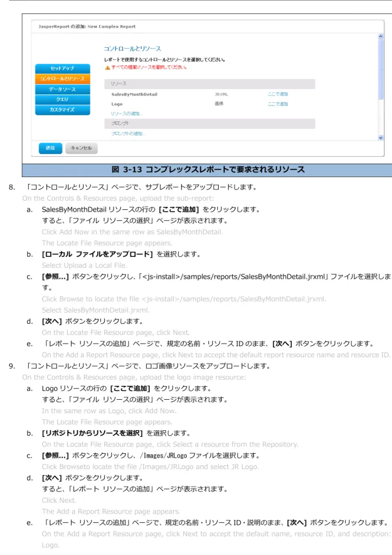Viewport: 392px width, 555px height.
Task: Click the dialog title 'JasperReport の追加: New Complex Report'
Action: [87, 26]
